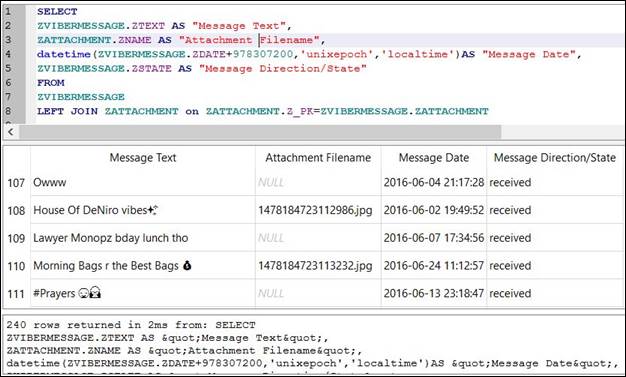The height and width of the screenshot is (377, 626).
Task: Select the Attachment Filename column header
Action: [318, 158]
